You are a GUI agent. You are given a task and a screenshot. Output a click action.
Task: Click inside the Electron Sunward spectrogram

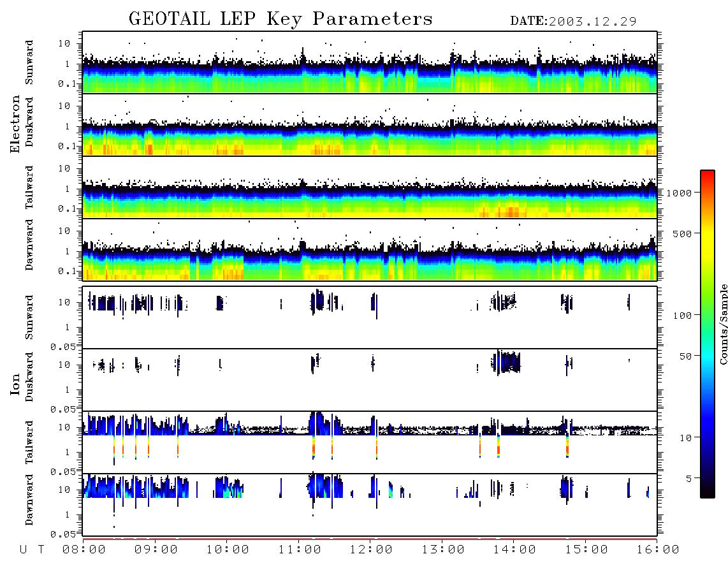point(370,62)
